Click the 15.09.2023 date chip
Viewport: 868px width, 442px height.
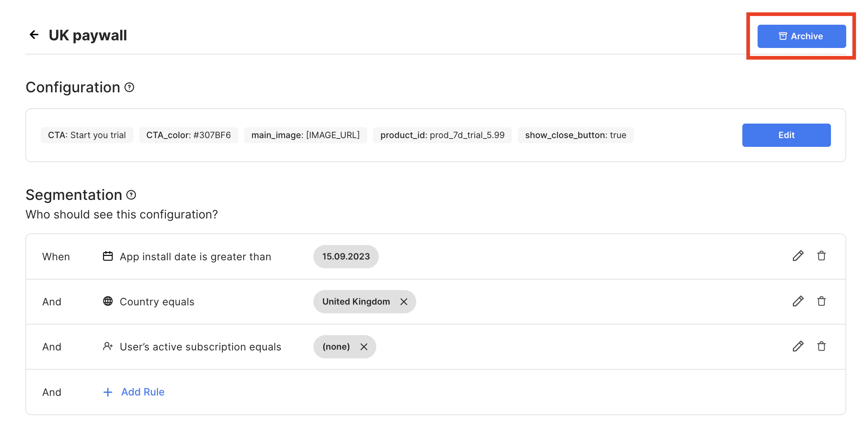pos(346,257)
